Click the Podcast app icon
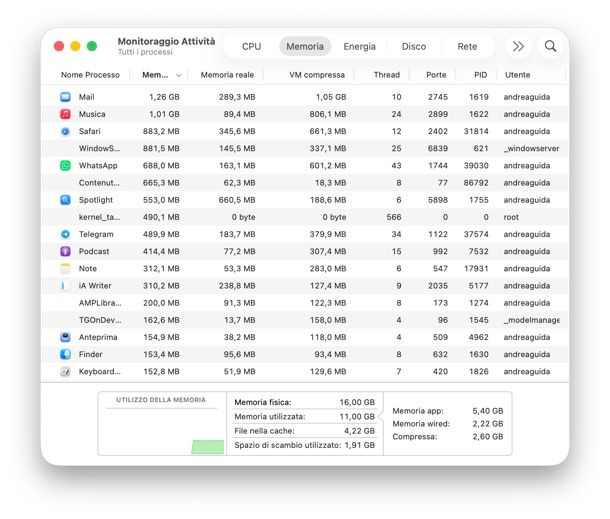 coord(65,251)
